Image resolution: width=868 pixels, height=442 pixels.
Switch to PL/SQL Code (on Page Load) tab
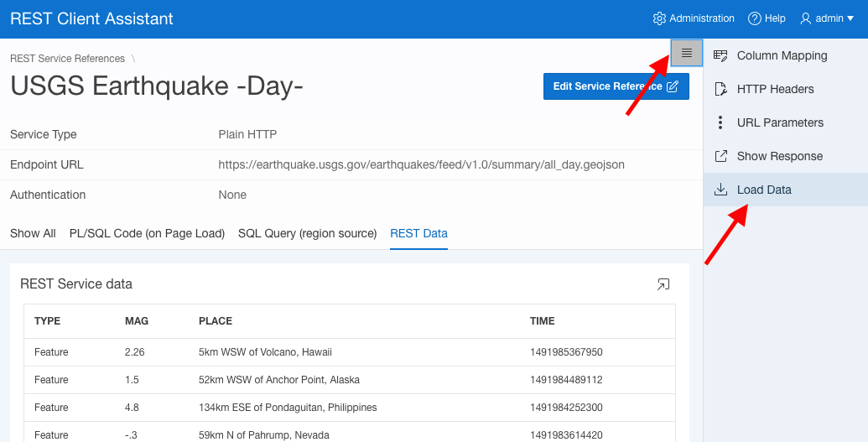(147, 233)
